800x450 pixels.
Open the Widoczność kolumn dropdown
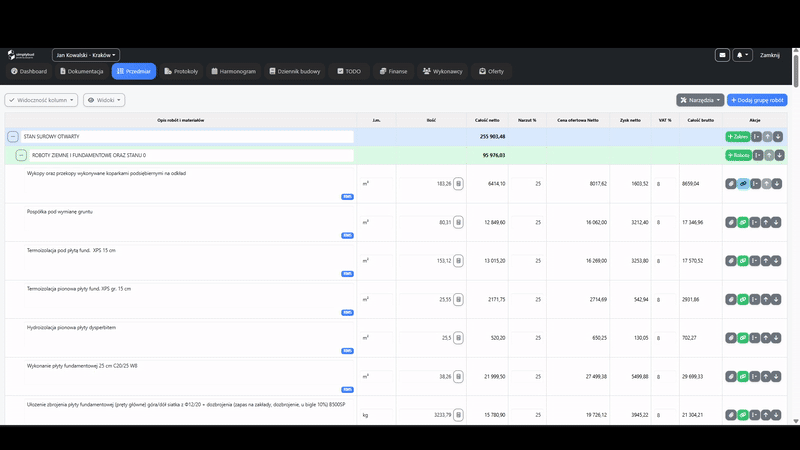point(41,100)
